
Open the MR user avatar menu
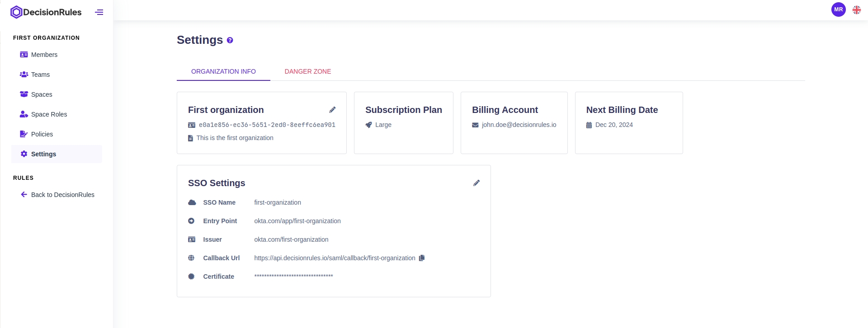click(x=838, y=9)
